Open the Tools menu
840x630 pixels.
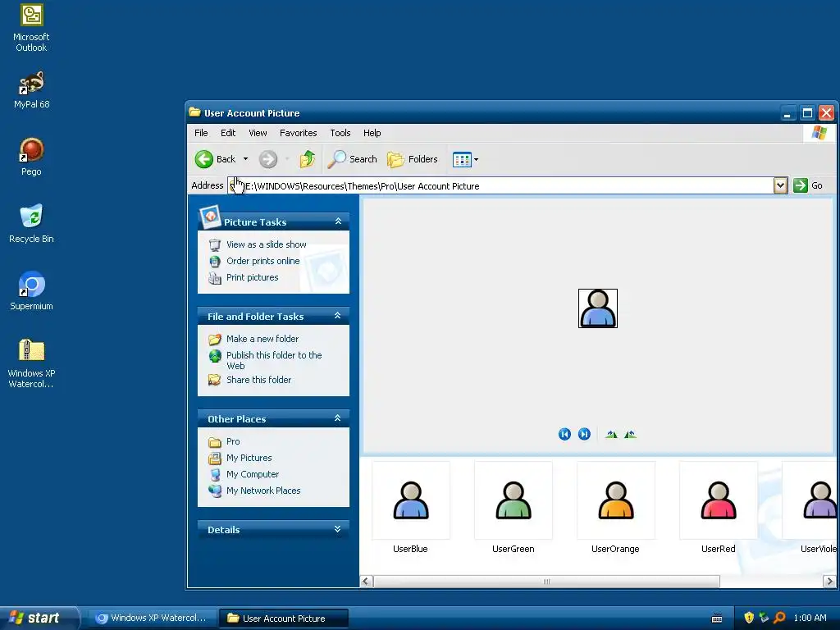coord(340,133)
